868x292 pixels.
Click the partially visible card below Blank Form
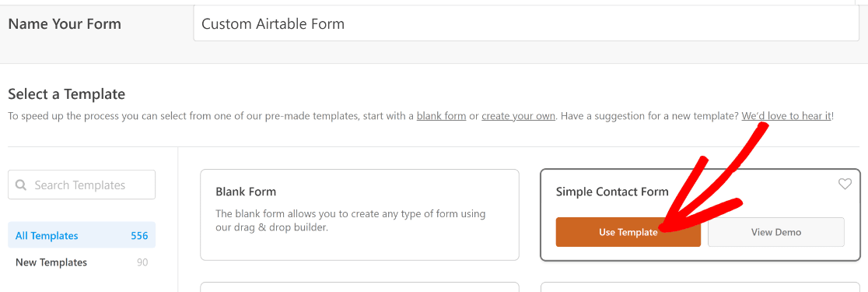(360, 287)
